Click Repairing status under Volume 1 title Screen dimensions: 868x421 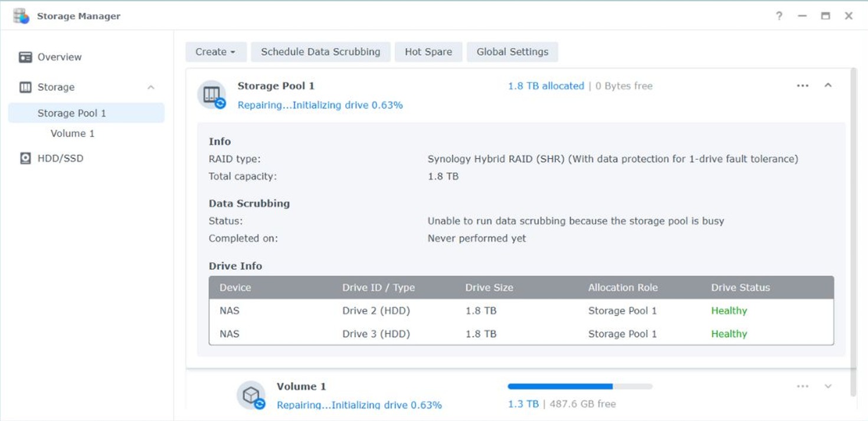pos(359,405)
